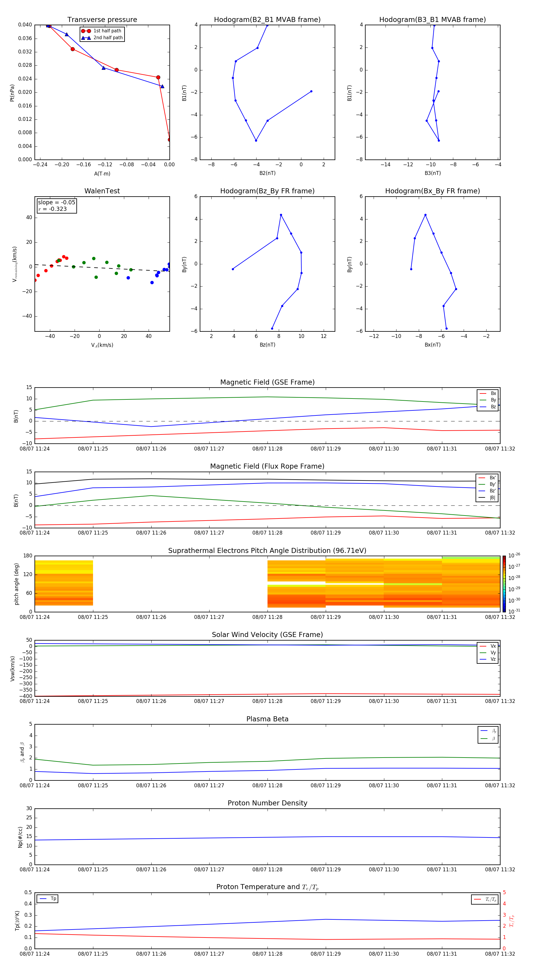Image resolution: width=535 pixels, height=980 pixels.
Task: Click the "Tp(10^6K)" y-axis label
Action: [x=17, y=921]
